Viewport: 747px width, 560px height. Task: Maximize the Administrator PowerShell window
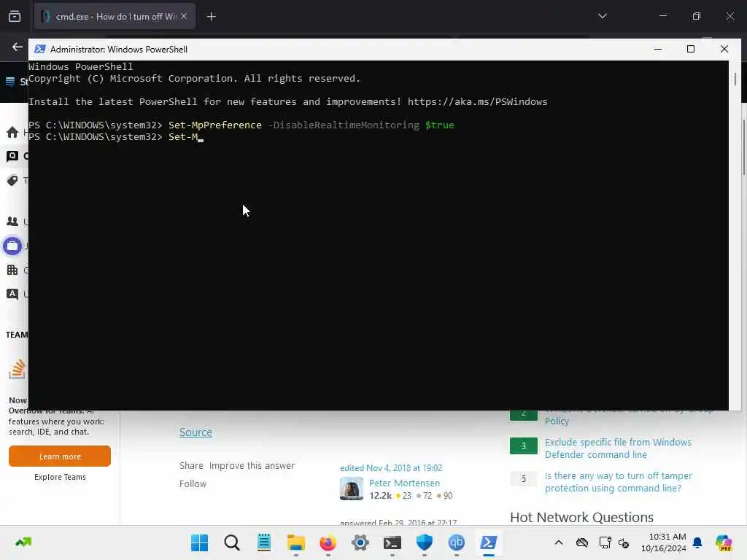tap(691, 49)
